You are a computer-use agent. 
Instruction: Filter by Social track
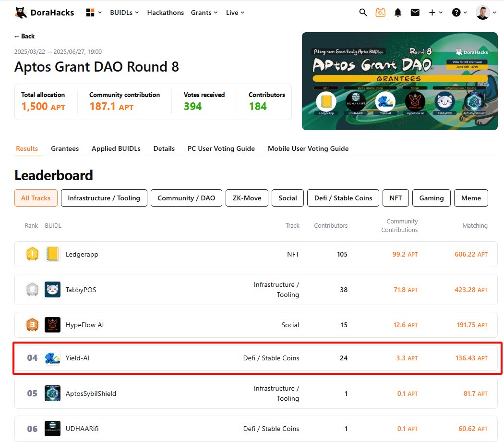click(288, 198)
